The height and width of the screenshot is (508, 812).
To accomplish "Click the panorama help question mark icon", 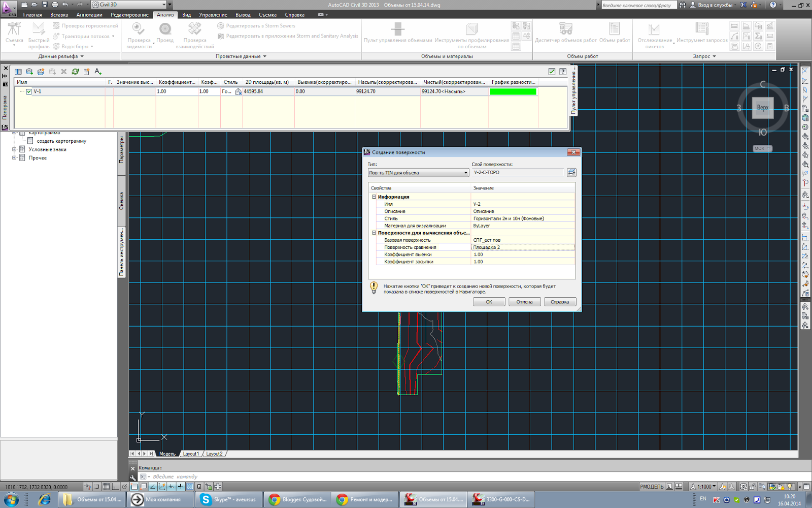I will [x=563, y=72].
